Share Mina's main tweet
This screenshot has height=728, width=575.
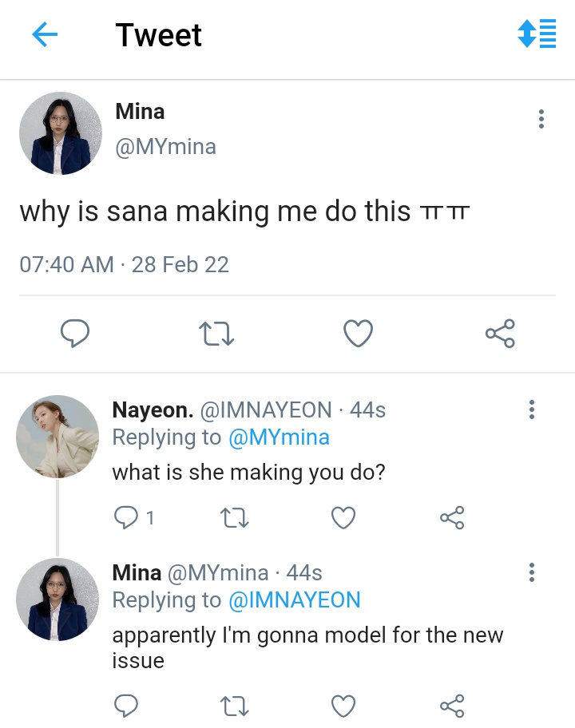[x=500, y=334]
